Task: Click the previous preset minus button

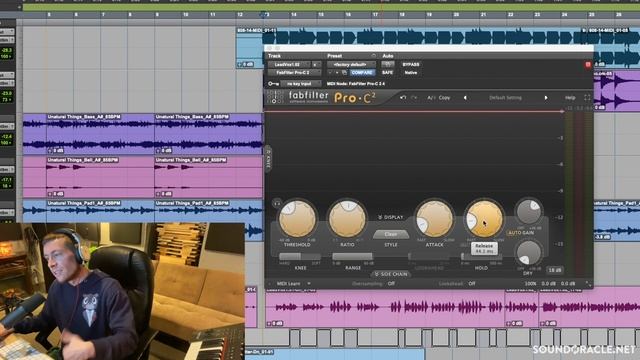Action: click(330, 73)
